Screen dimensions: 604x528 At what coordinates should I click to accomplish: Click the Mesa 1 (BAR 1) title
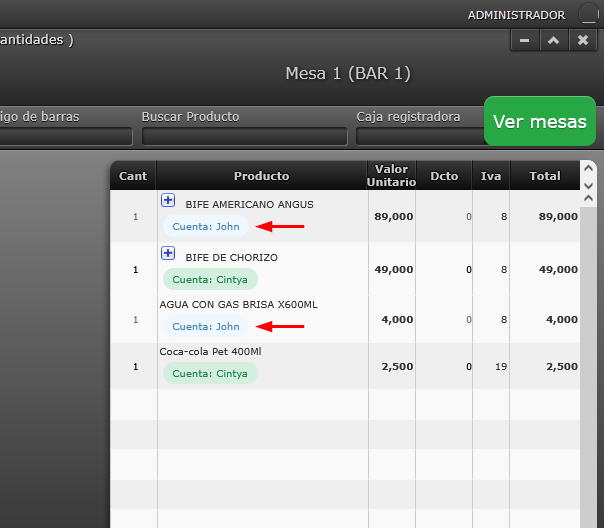coord(348,73)
